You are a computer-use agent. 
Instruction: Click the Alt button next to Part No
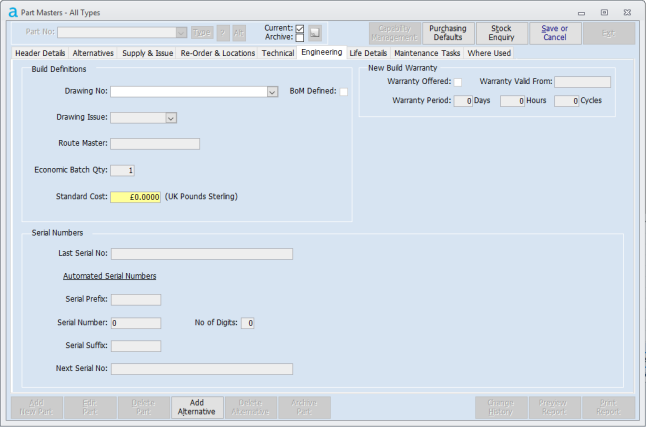[x=239, y=33]
